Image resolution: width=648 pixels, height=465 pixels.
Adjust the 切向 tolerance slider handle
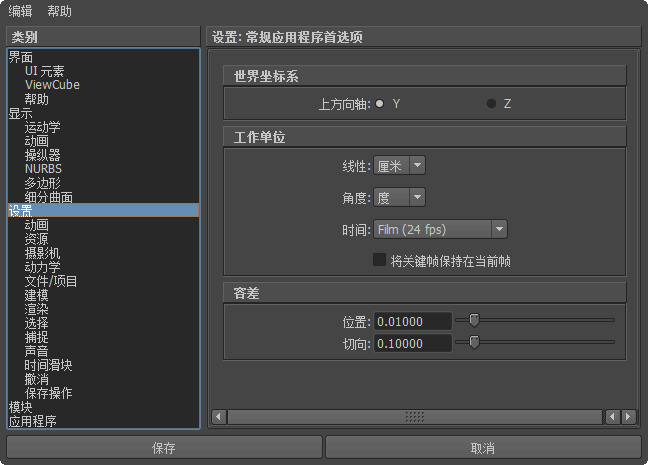tap(474, 342)
